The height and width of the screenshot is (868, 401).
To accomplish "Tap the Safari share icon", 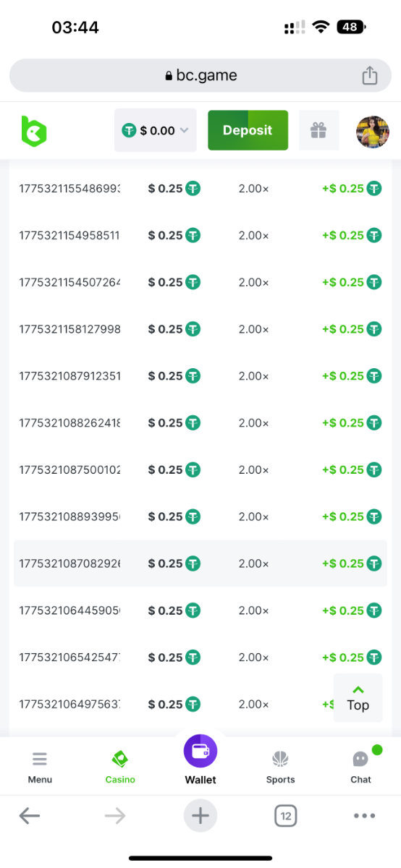I will coord(370,75).
